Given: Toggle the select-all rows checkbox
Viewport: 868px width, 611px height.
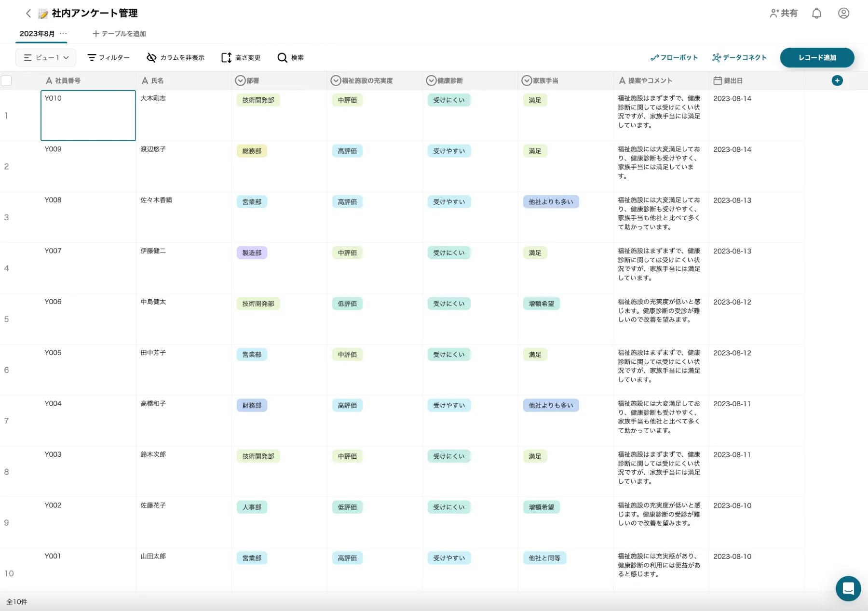Looking at the screenshot, I should point(6,81).
